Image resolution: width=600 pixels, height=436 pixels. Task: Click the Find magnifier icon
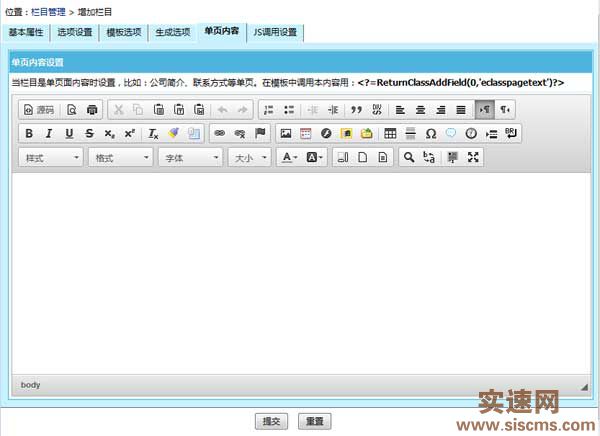pyautogui.click(x=409, y=157)
